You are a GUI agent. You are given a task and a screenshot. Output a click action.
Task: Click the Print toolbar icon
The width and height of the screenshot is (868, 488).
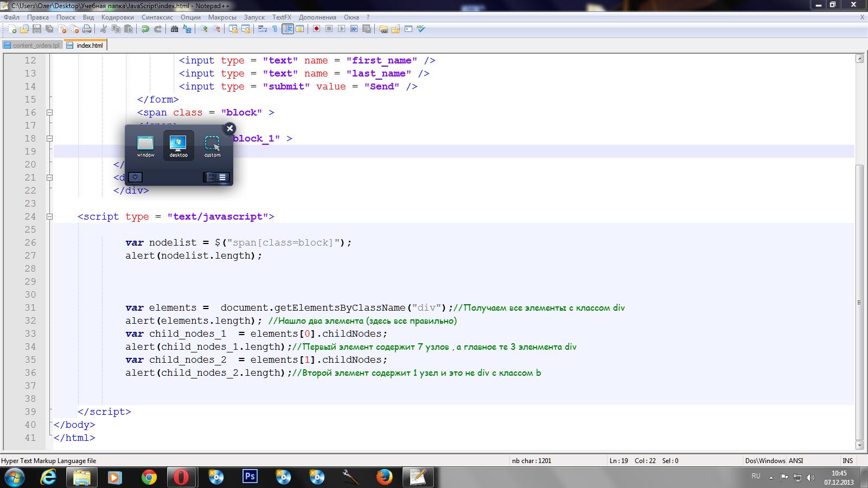tap(87, 29)
